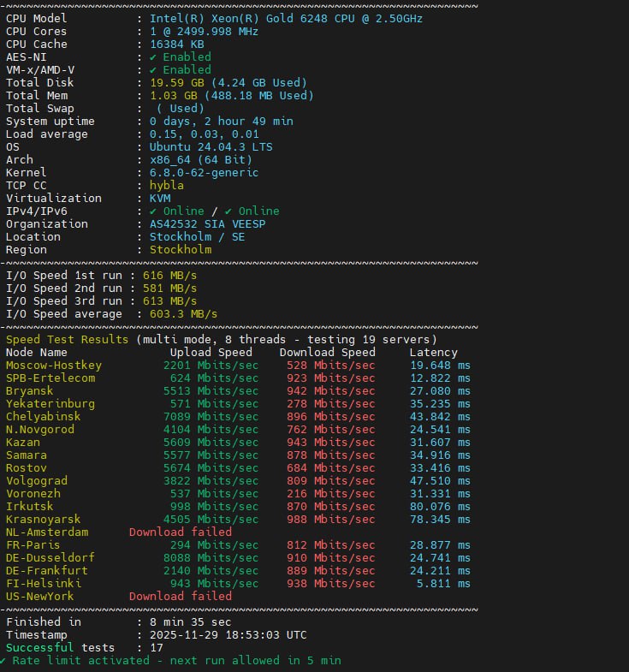Click the '0 days, 2 hour 49 min' uptime

tap(222, 122)
